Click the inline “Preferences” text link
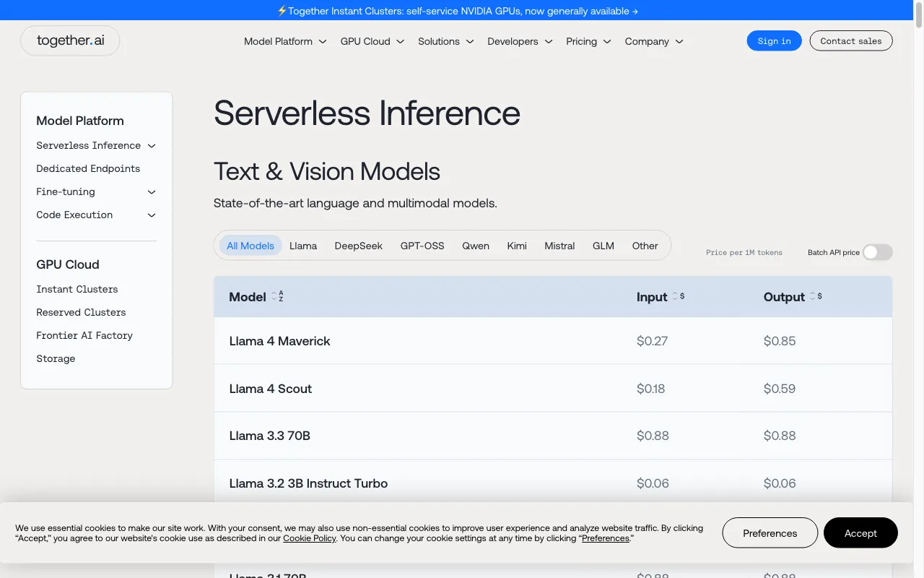Image resolution: width=924 pixels, height=578 pixels. tap(606, 538)
